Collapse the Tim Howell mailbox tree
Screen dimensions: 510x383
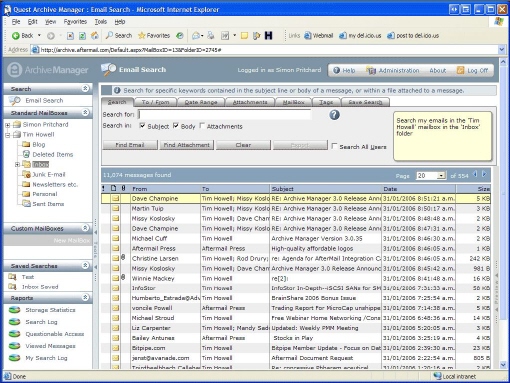8,135
